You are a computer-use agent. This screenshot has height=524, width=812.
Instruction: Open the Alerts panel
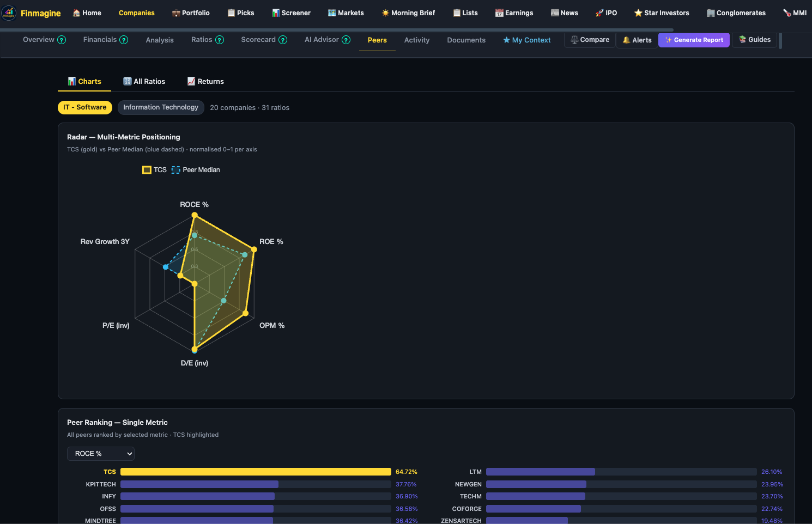click(x=637, y=40)
